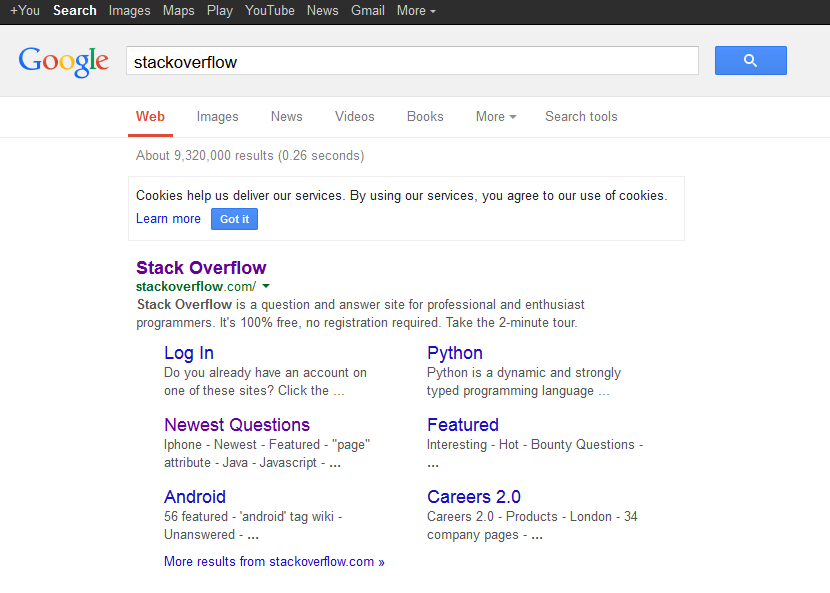830x593 pixels.
Task: Open YouTube in the top bar
Action: (x=269, y=11)
